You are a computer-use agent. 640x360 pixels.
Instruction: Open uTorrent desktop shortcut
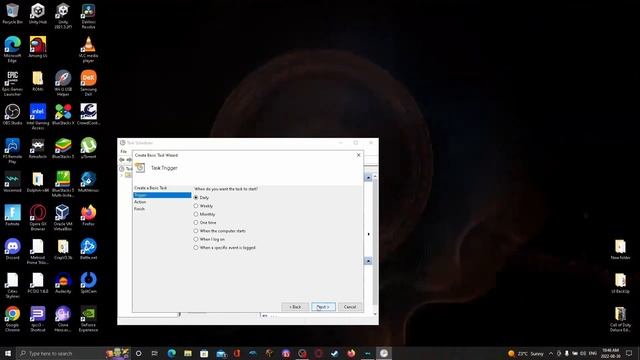(88, 148)
